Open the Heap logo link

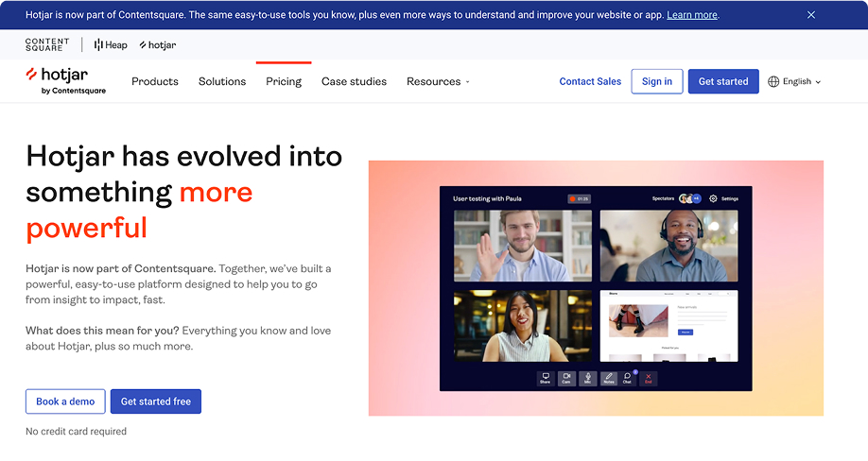[111, 44]
